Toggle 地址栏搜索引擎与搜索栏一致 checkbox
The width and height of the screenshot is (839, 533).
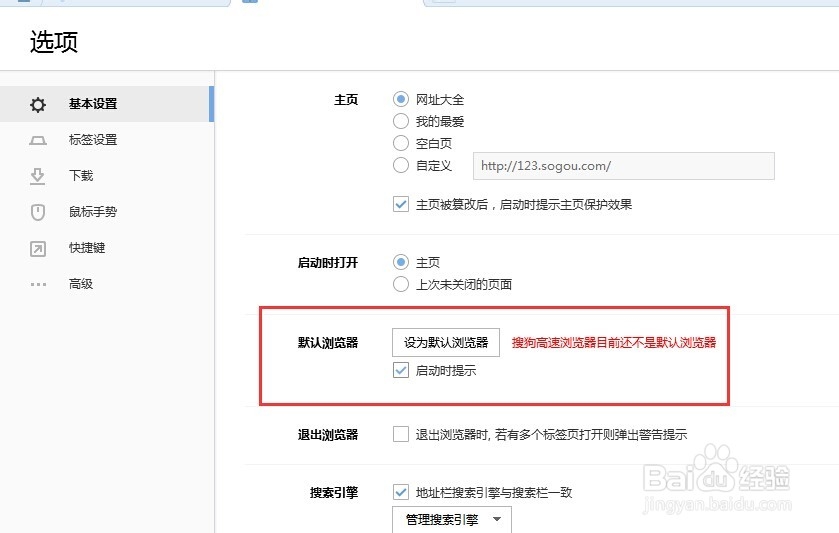click(x=401, y=492)
